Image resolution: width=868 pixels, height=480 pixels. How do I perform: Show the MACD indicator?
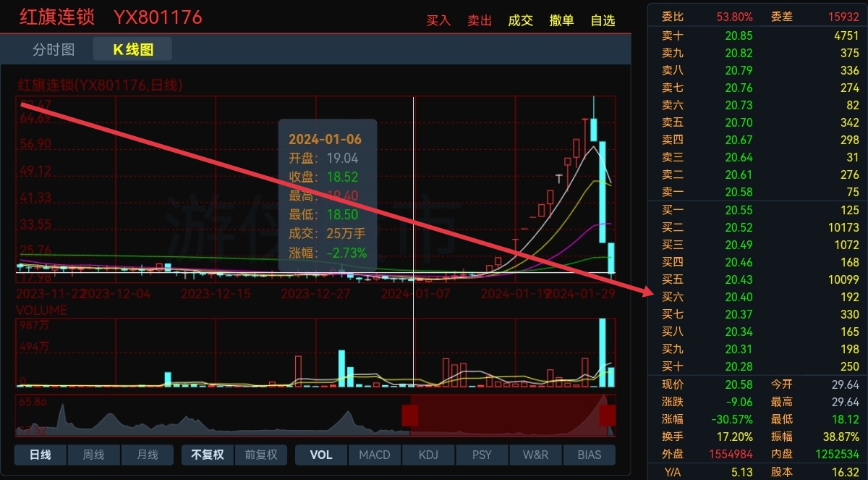point(375,455)
